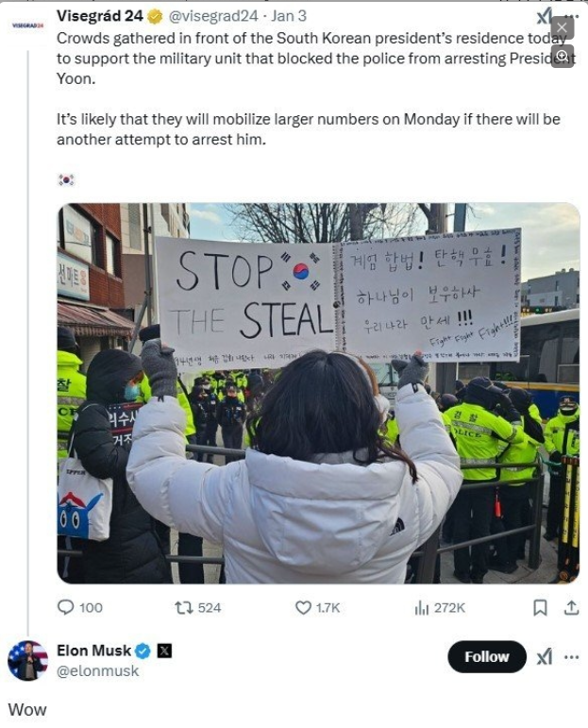Screen dimensions: 588x728
Task: Share the Visegrád 24 post
Action: click(571, 608)
